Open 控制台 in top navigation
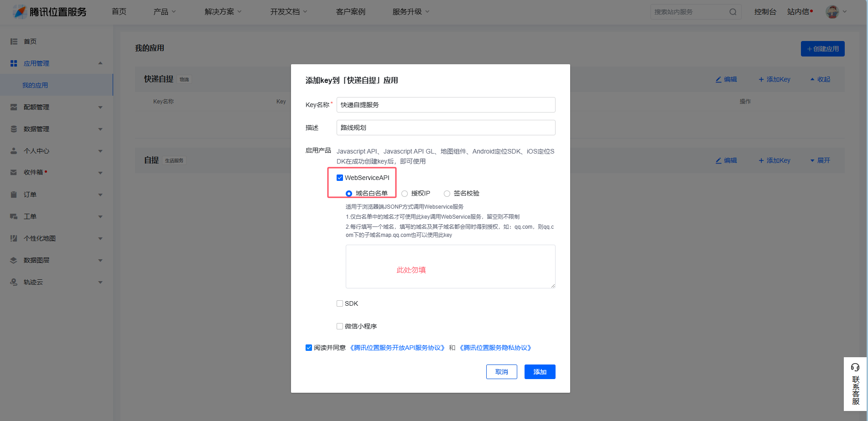868x421 pixels. (x=765, y=12)
